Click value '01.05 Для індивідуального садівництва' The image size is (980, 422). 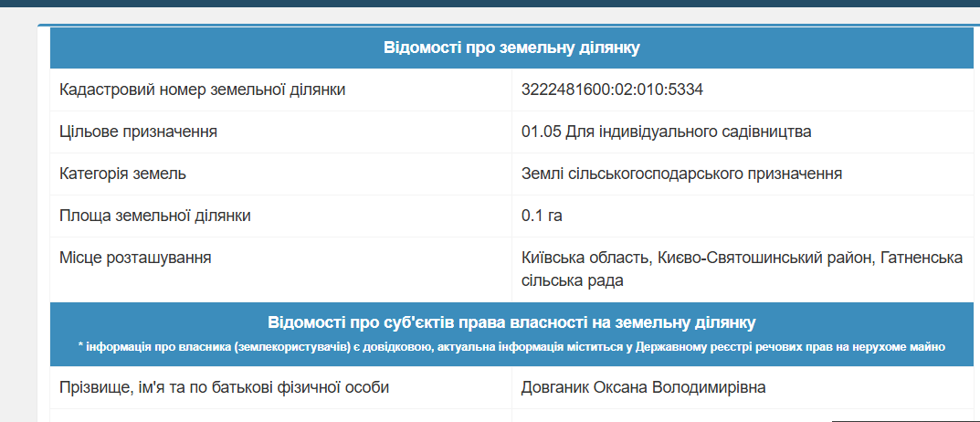click(667, 132)
